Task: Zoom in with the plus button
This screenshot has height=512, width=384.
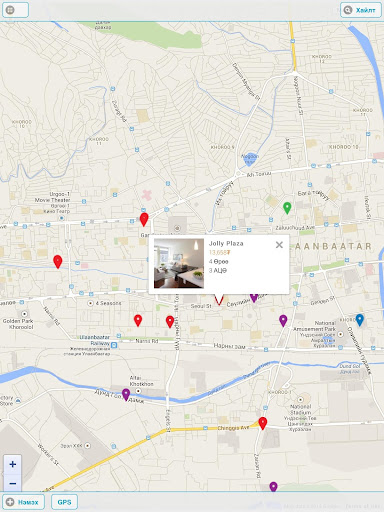Action: click(13, 464)
